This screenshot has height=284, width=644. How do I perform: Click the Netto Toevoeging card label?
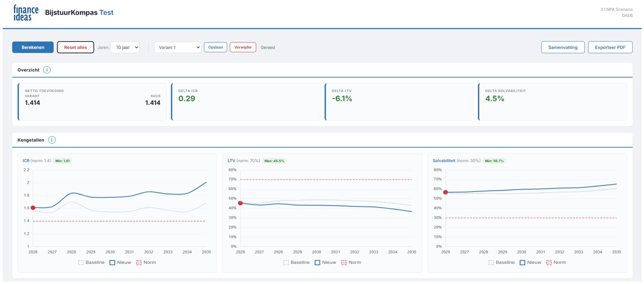(44, 91)
